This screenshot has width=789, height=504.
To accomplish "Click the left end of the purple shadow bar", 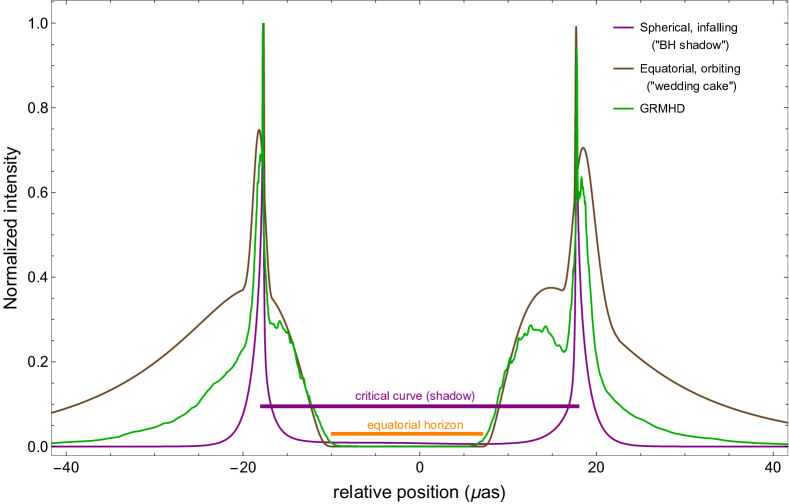I will tap(262, 406).
